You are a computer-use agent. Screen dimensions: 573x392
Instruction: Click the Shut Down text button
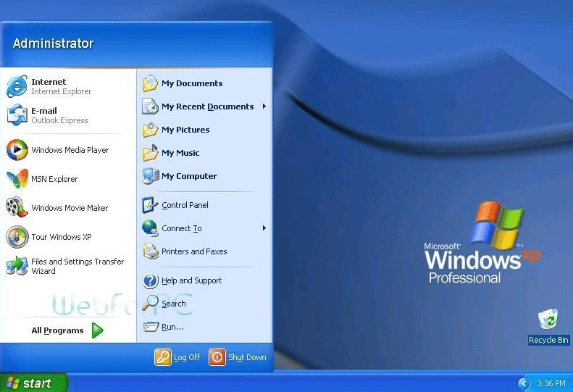click(248, 357)
